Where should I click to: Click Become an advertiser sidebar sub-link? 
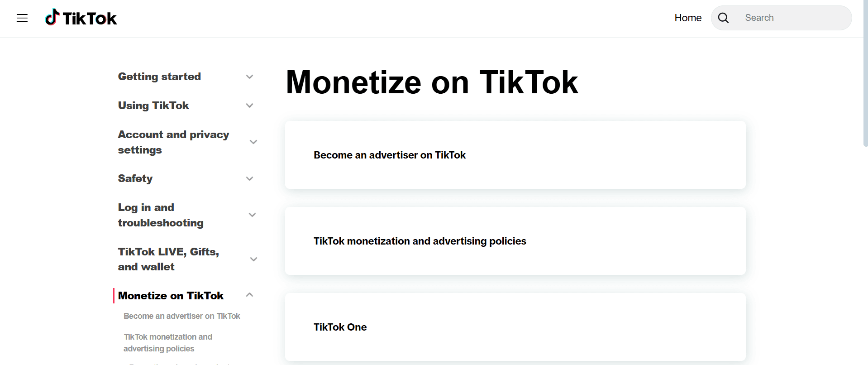[x=182, y=316]
